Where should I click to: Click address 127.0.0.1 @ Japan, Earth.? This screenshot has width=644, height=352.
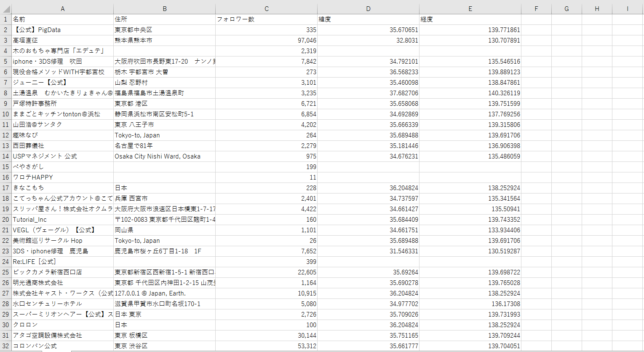165,293
